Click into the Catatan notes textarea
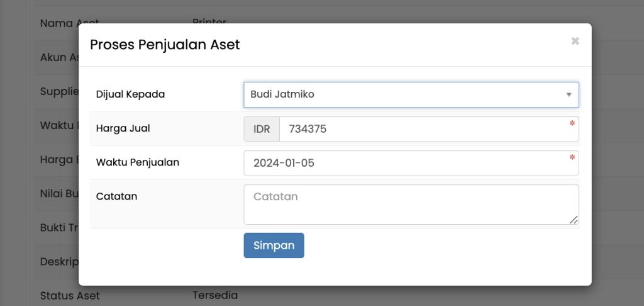 click(x=410, y=204)
